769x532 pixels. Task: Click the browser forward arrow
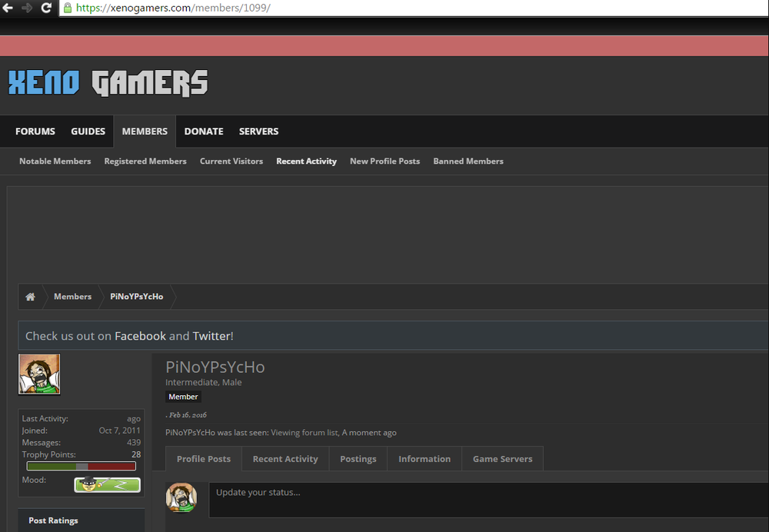[x=27, y=8]
